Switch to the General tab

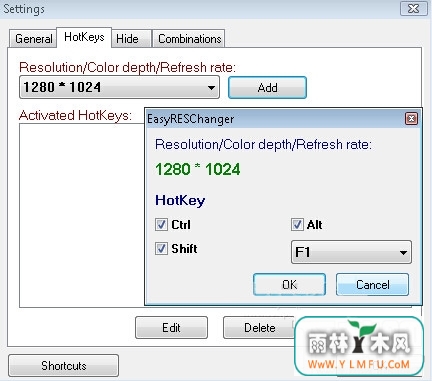[x=33, y=39]
